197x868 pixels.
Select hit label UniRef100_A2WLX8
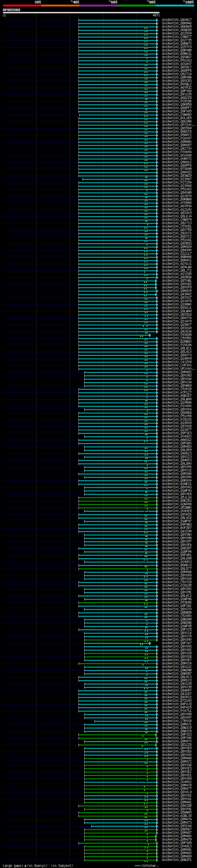176,815
